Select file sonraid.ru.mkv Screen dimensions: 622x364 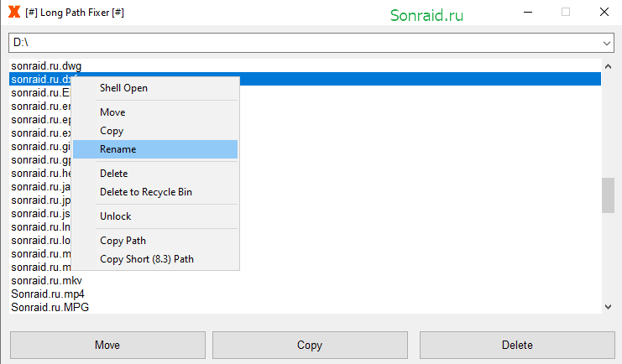click(46, 281)
